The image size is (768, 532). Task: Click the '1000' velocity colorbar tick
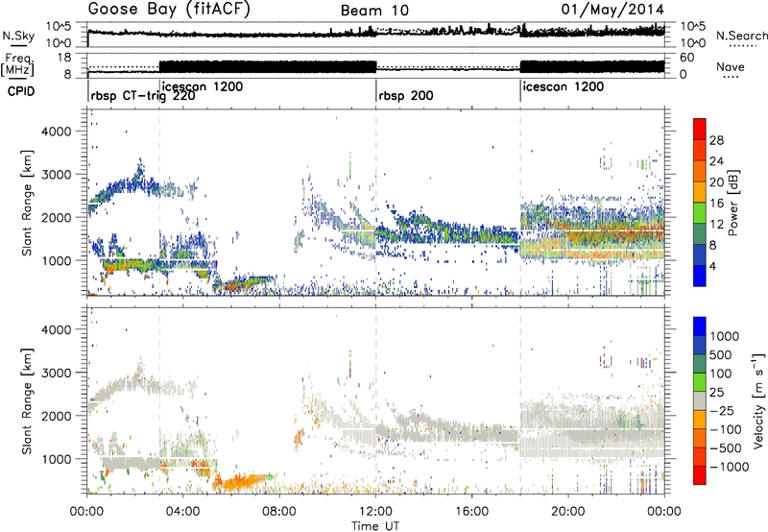click(x=724, y=336)
